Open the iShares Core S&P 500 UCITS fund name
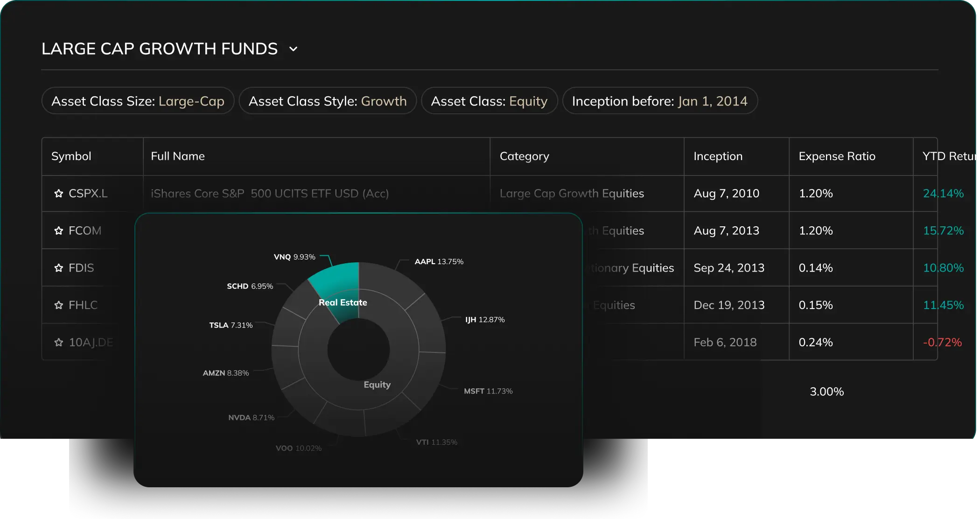The width and height of the screenshot is (980, 519). [x=270, y=194]
